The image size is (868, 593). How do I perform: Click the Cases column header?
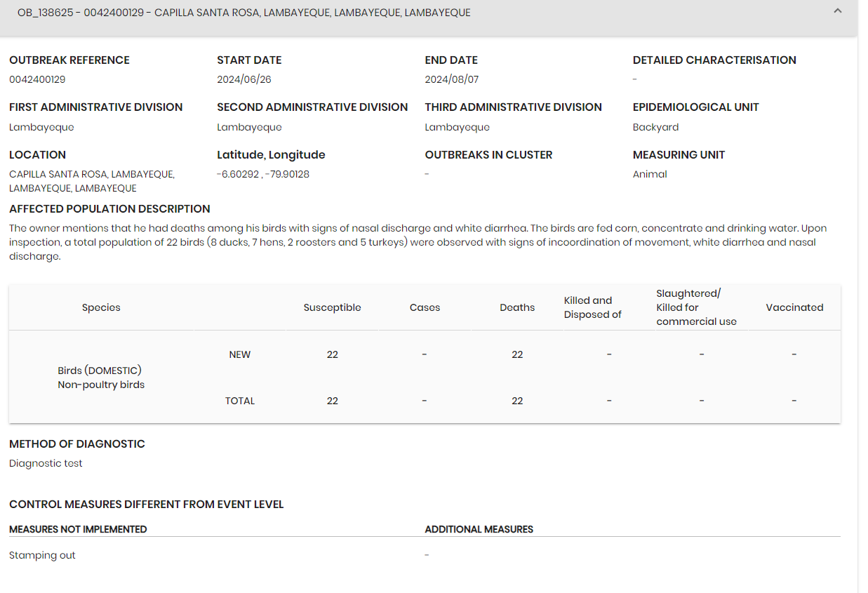(425, 307)
